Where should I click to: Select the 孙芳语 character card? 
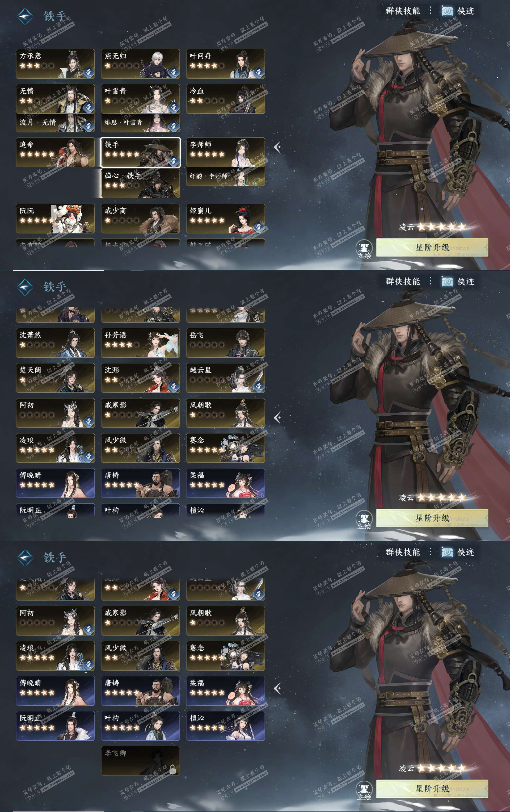point(141,343)
